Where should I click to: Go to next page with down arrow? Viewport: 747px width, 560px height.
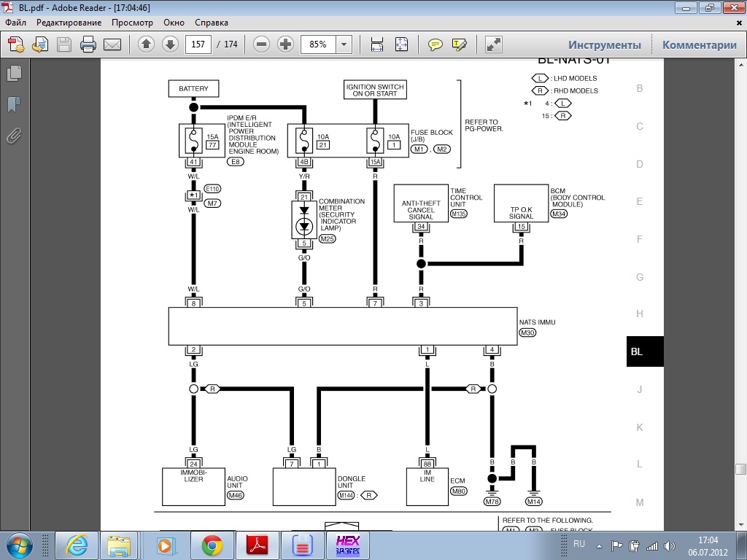click(x=170, y=44)
